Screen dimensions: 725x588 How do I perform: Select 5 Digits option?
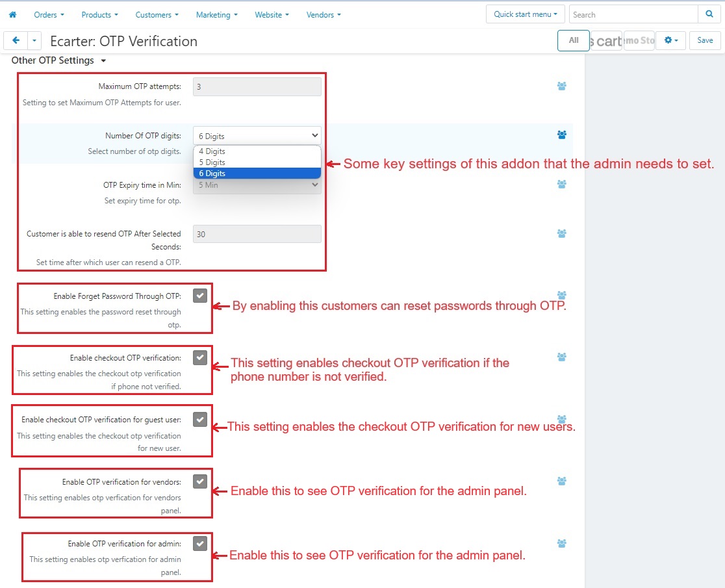(257, 162)
